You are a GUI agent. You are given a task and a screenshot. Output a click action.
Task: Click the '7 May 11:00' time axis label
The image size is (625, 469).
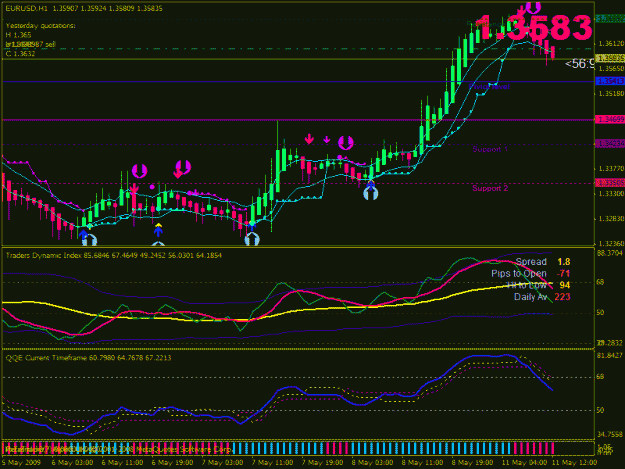tap(272, 463)
